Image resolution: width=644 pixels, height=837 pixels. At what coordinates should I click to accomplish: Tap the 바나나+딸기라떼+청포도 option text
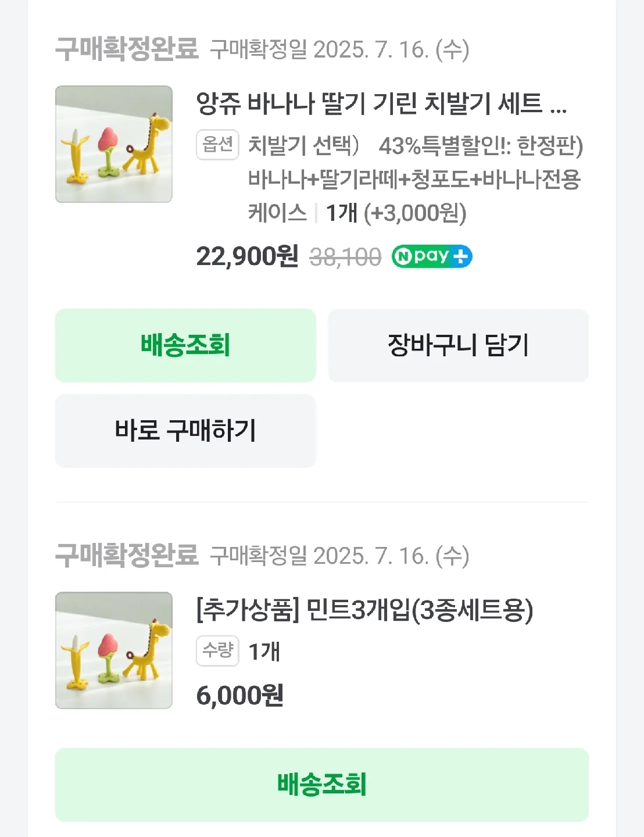pyautogui.click(x=414, y=179)
